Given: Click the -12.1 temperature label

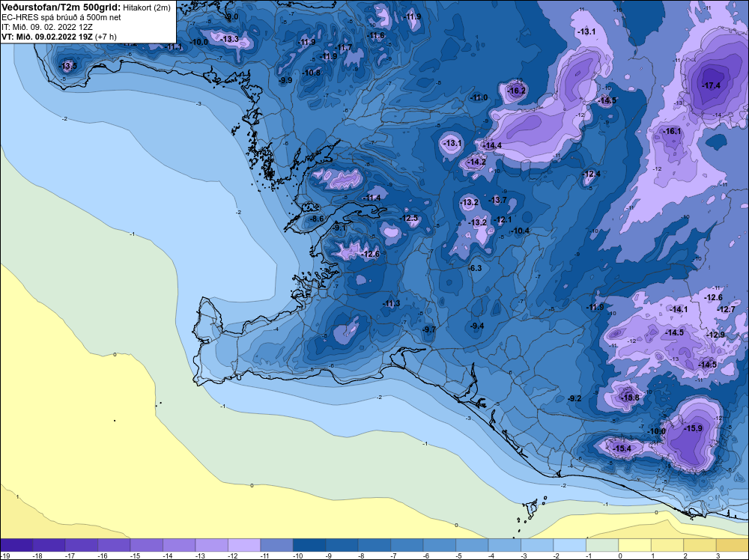Looking at the screenshot, I should 503,219.
